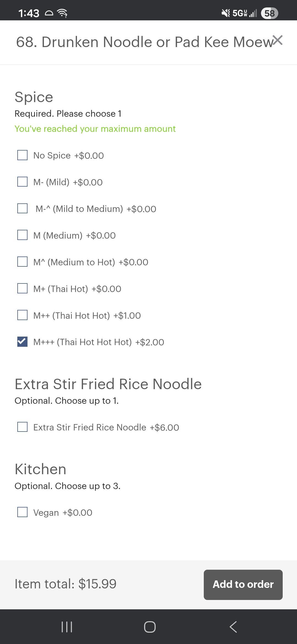
Task: Tap the battery level indicator
Action: (269, 13)
